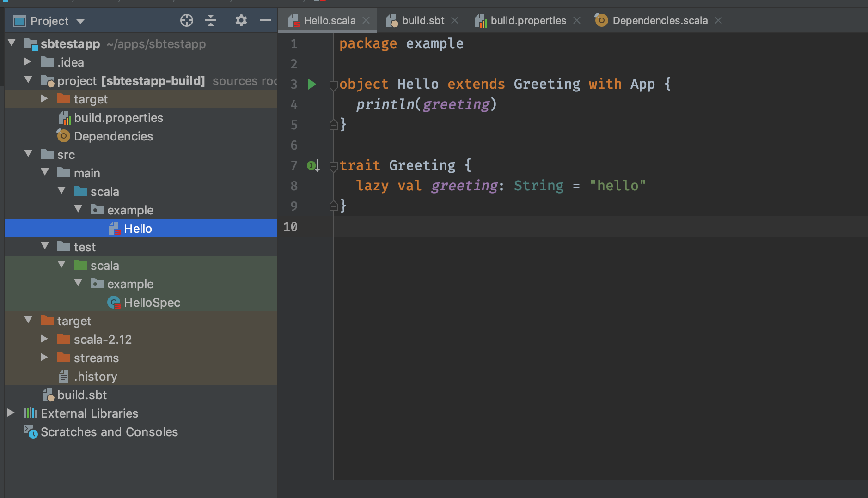Click the 'println' call on line 4
Screen dimensions: 868x498
[x=385, y=104]
